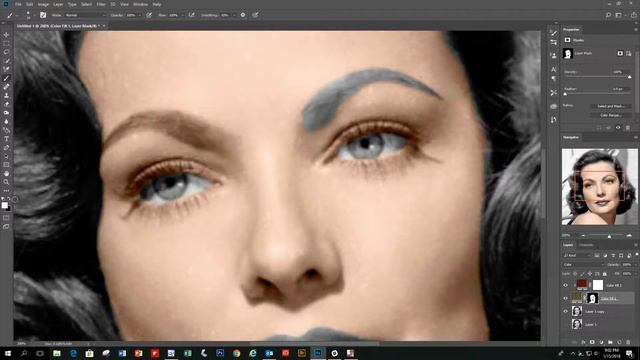Select the Layers tab
The height and width of the screenshot is (360, 640).
[x=568, y=245]
